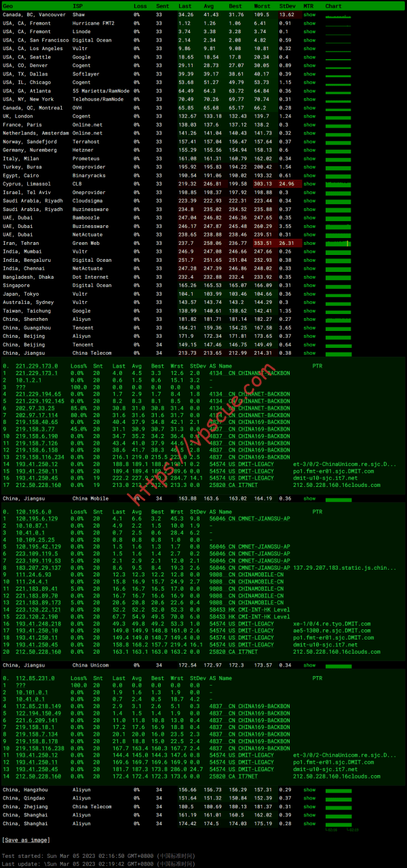Show MTR for Fremont Linode row

pos(309,31)
